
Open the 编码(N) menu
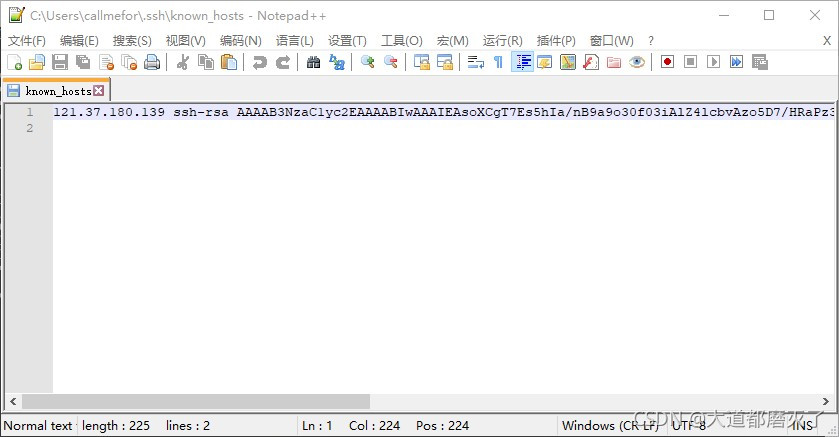point(241,41)
